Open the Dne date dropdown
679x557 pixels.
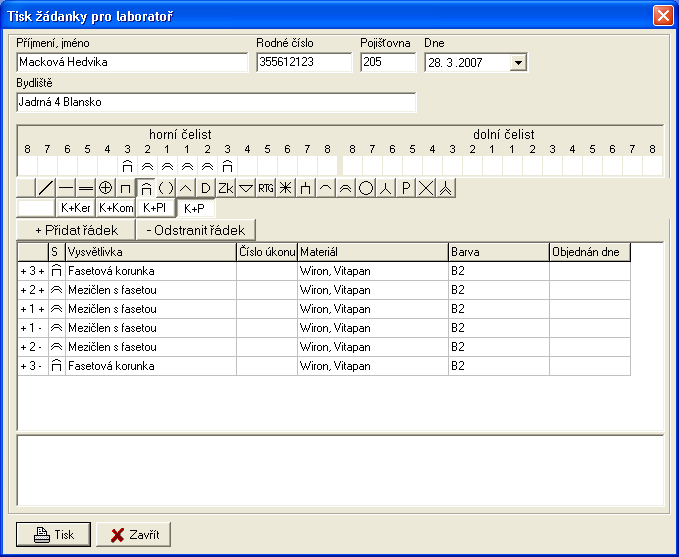(x=517, y=63)
